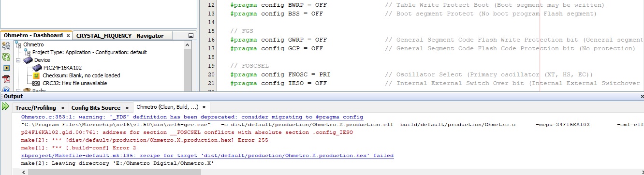Screen dimensions: 644x175
Task: Click the green refresh debug tool status icon
Action: point(6,57)
